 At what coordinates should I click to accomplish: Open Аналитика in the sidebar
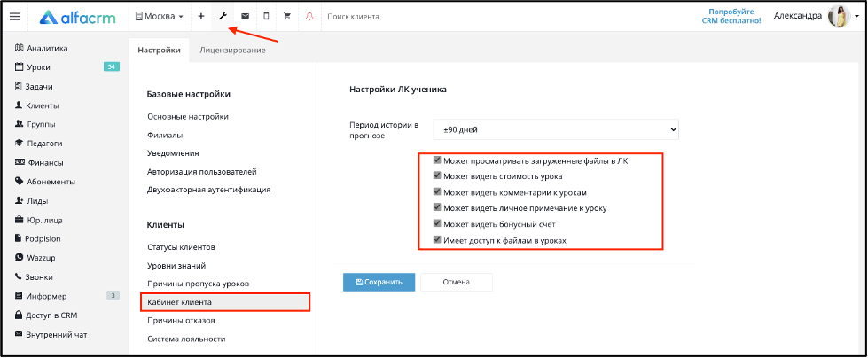coord(46,48)
